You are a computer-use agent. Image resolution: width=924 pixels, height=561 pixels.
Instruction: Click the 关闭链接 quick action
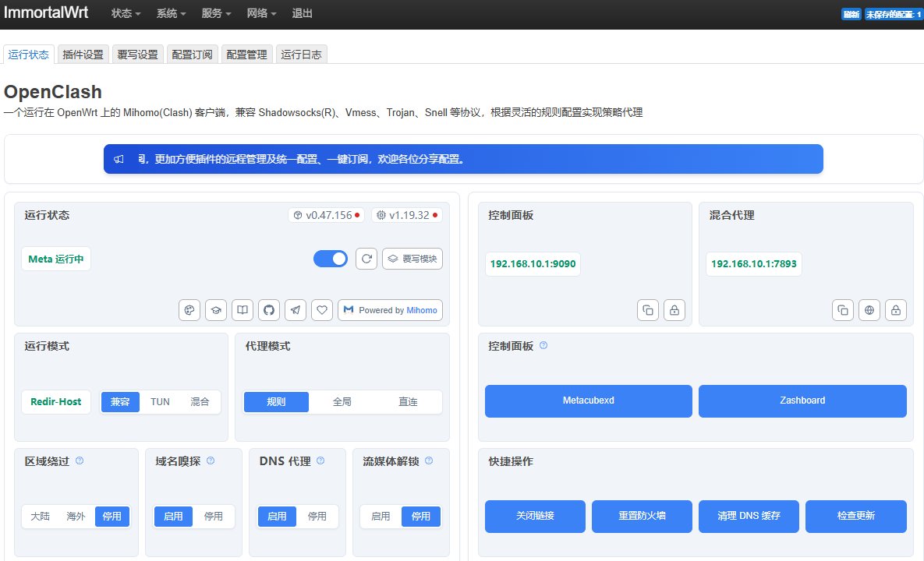[535, 517]
